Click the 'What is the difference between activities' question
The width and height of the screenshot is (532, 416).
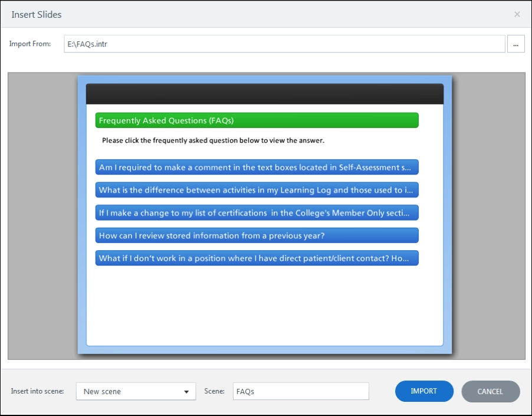(x=257, y=190)
